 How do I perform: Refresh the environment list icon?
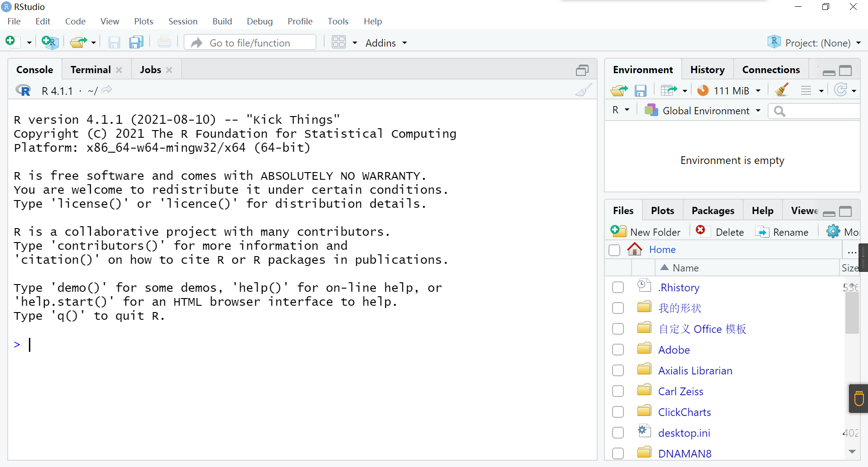(840, 90)
